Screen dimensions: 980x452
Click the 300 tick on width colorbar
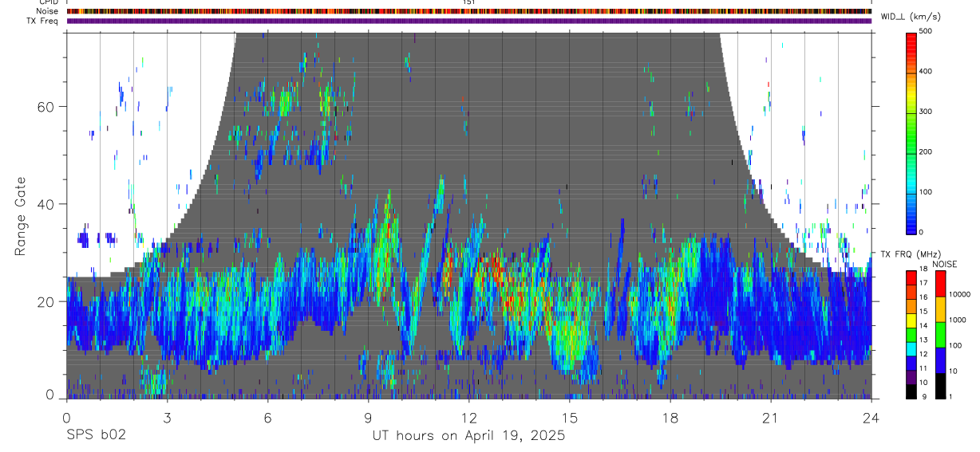point(927,112)
